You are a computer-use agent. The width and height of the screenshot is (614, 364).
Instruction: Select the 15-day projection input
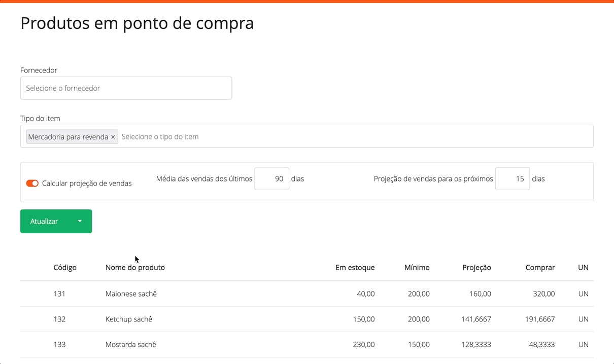tap(512, 178)
